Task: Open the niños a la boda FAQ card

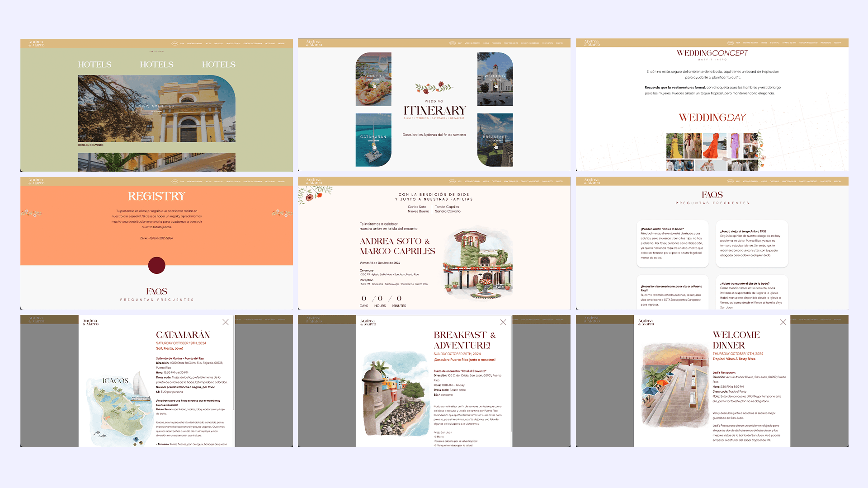Action: [x=672, y=243]
